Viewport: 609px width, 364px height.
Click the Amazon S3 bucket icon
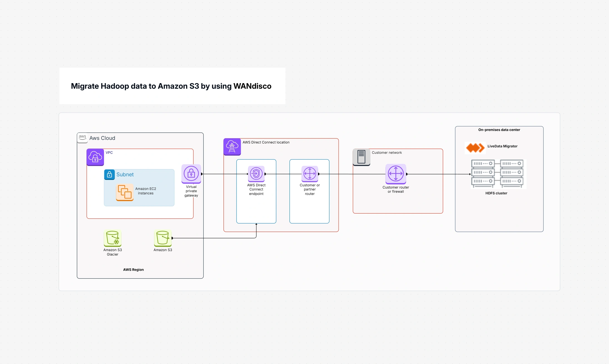click(163, 238)
